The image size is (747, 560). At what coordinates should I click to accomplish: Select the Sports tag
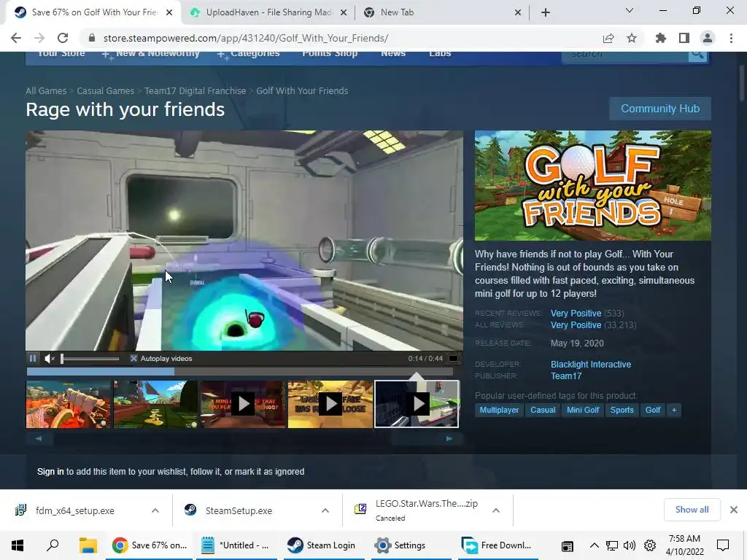pyautogui.click(x=622, y=410)
